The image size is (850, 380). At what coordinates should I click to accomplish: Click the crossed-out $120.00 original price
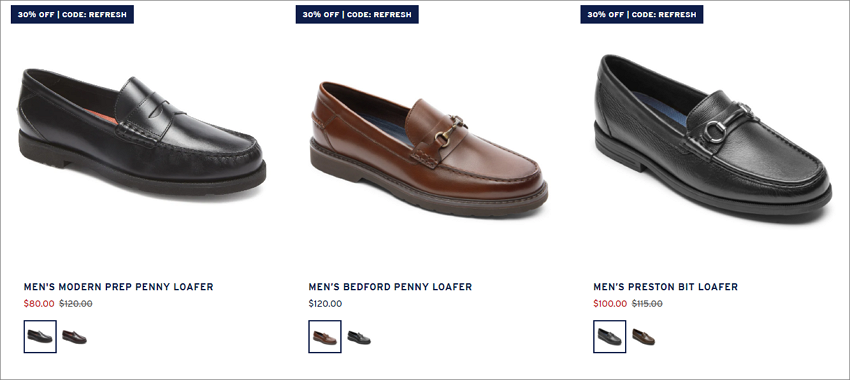click(x=76, y=304)
